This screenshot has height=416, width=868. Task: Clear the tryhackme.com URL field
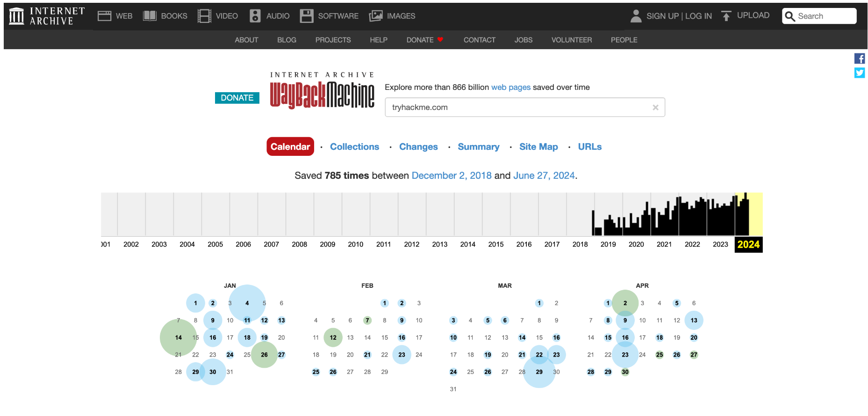point(655,108)
